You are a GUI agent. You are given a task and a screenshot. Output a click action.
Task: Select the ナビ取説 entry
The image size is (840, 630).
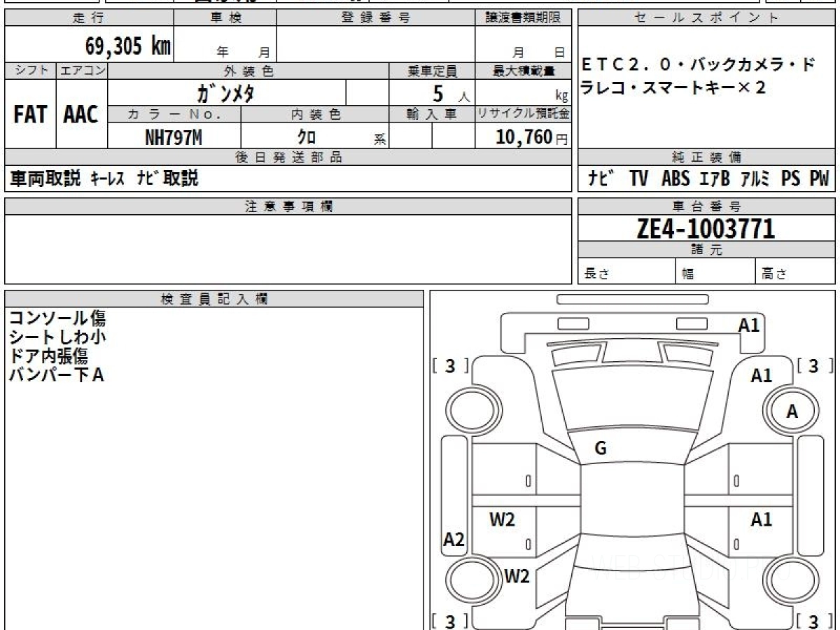click(x=168, y=178)
